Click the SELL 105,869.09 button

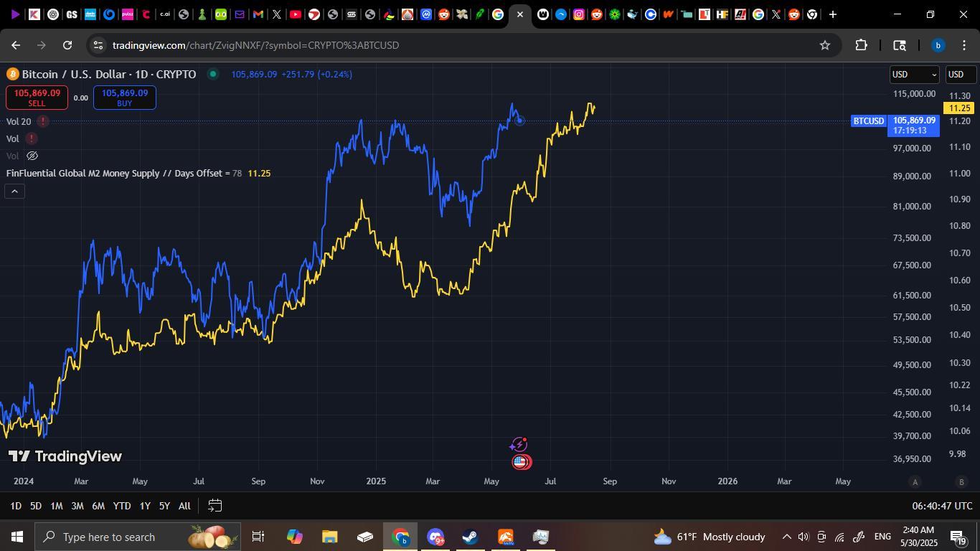[36, 97]
